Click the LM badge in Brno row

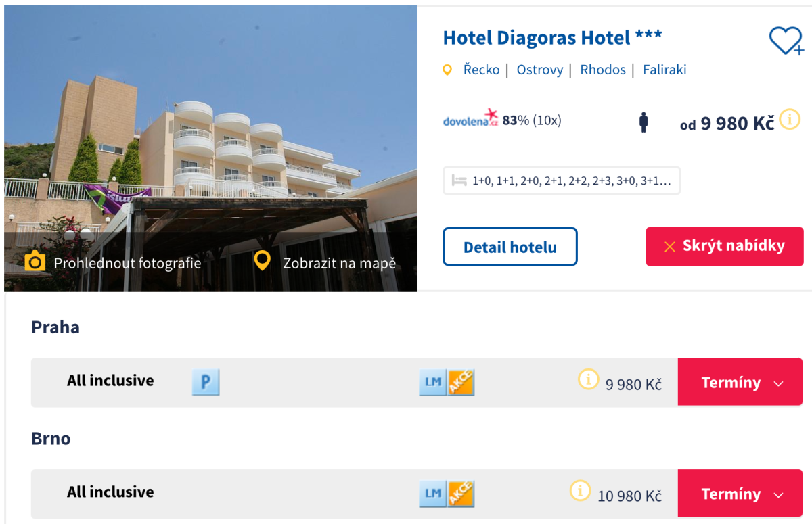(433, 494)
